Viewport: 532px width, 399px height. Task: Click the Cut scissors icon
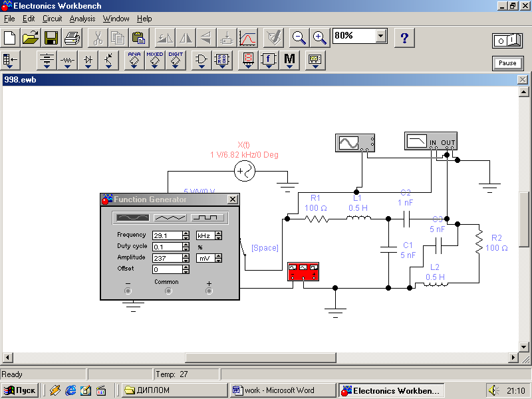[98, 38]
